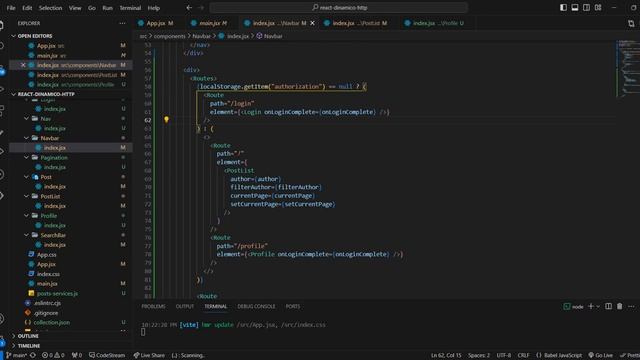
Task: Click the main* git branch indicator
Action: tap(16, 356)
